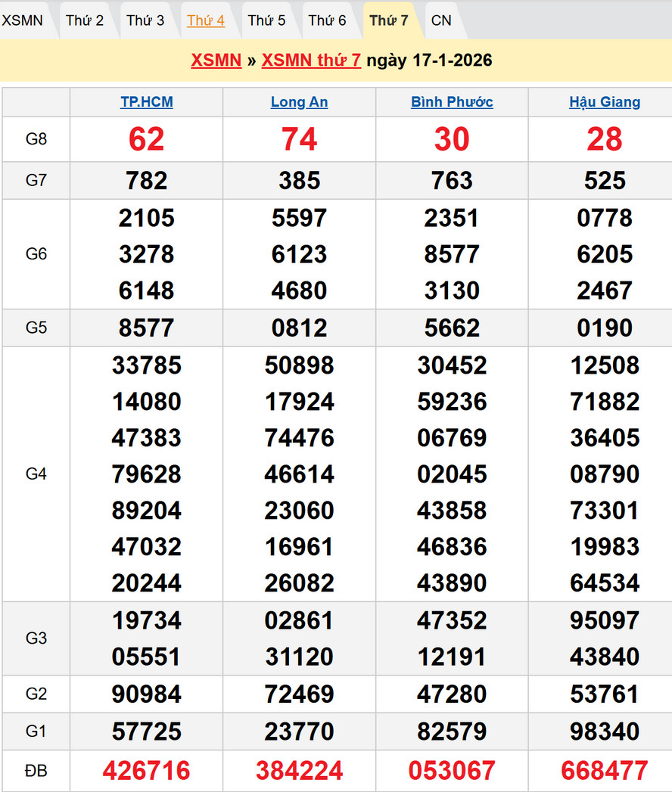The image size is (672, 792).
Task: Open the 'XSMN thứ 7' breadcrumb link
Action: [x=311, y=61]
